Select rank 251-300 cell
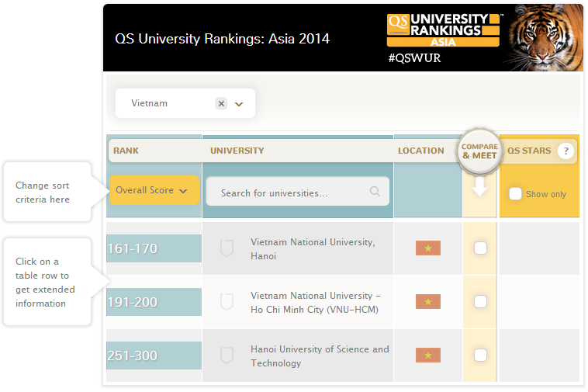588x392 pixels. (x=154, y=356)
